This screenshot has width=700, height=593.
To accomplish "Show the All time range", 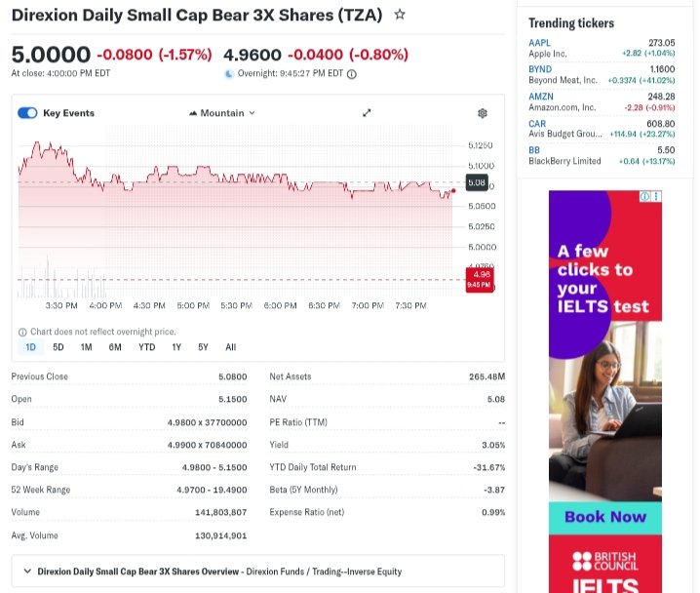I will click(230, 347).
